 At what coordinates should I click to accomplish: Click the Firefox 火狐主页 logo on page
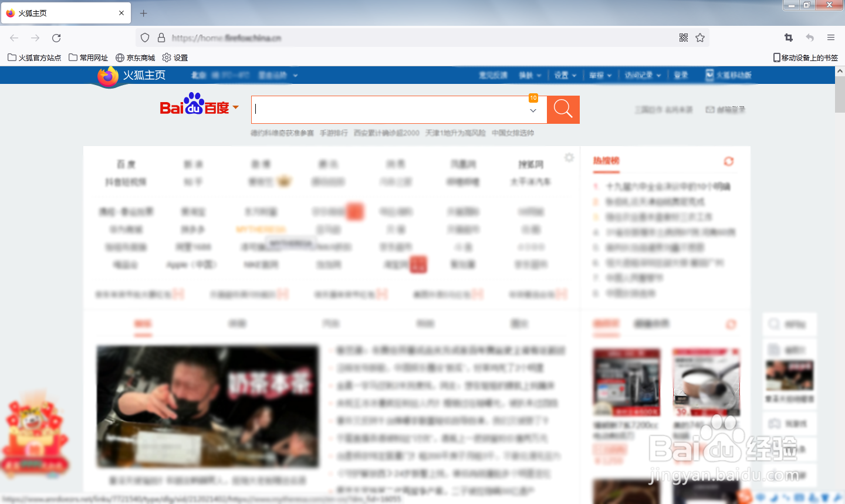pyautogui.click(x=132, y=76)
